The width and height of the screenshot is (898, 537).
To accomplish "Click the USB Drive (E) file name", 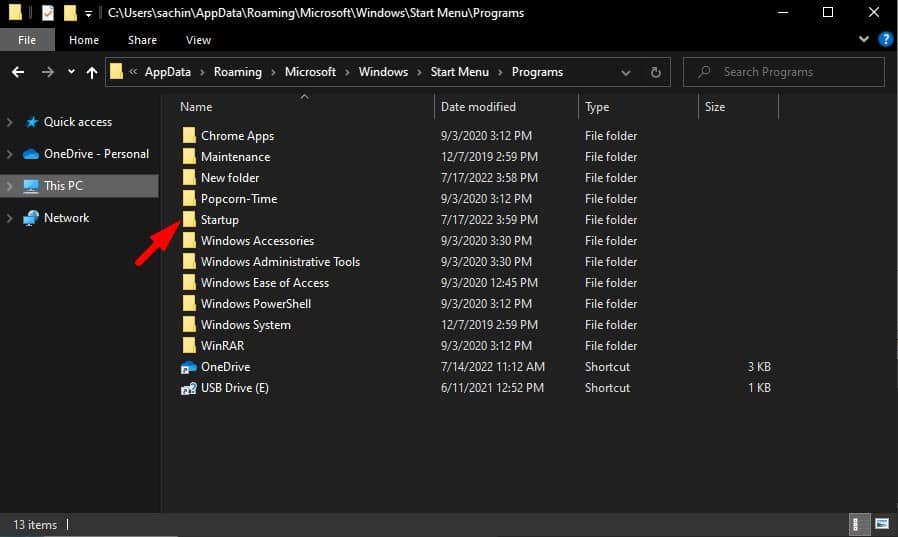I will [x=234, y=388].
